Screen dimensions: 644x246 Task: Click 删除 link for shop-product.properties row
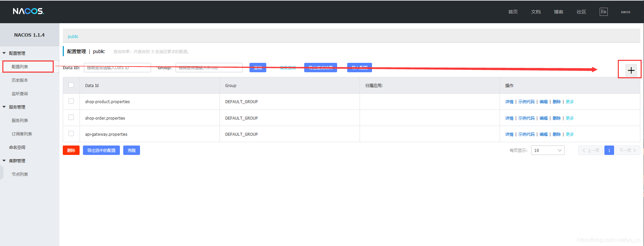click(557, 101)
